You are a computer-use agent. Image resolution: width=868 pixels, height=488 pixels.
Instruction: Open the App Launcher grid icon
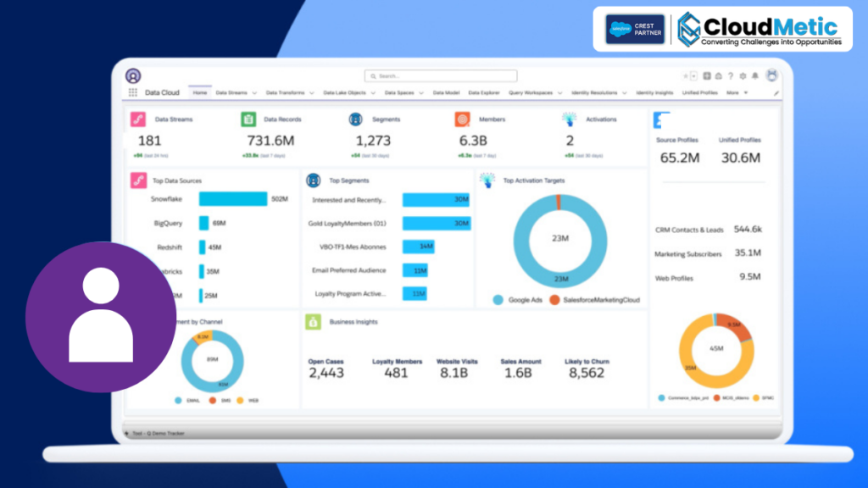133,92
